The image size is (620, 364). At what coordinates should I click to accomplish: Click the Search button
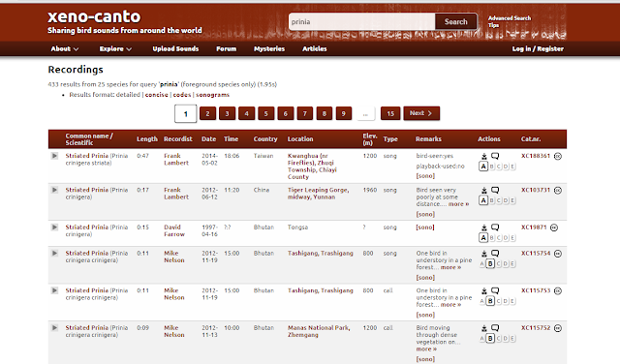456,21
